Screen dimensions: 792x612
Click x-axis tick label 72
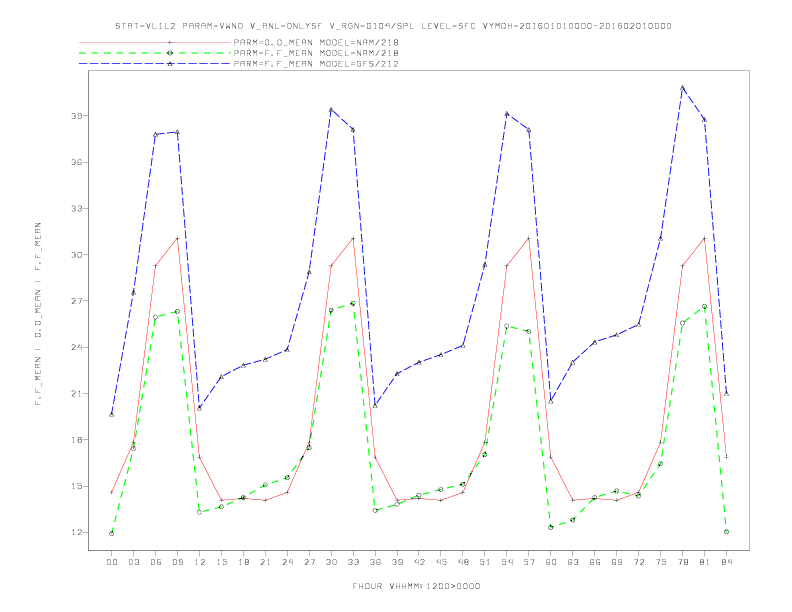(639, 562)
